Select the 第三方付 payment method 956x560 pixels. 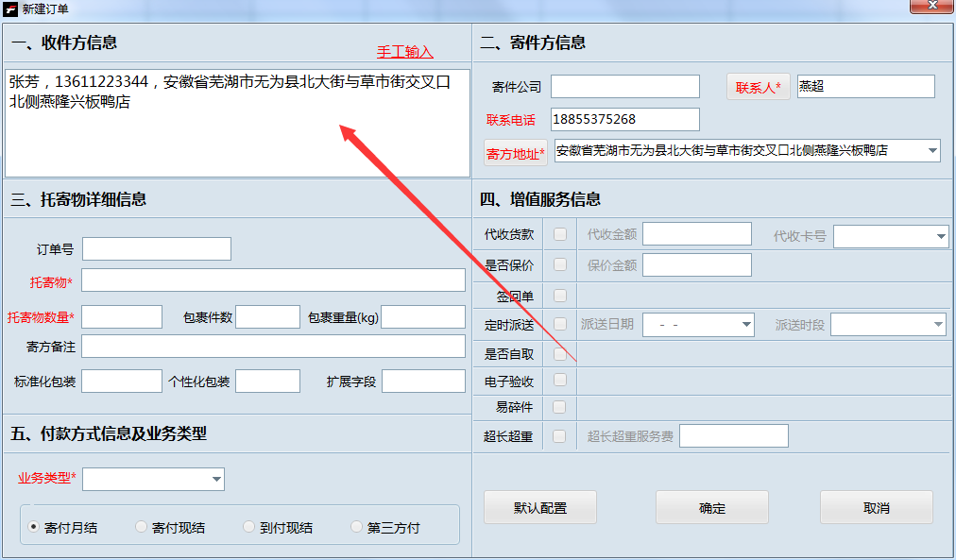pos(356,526)
